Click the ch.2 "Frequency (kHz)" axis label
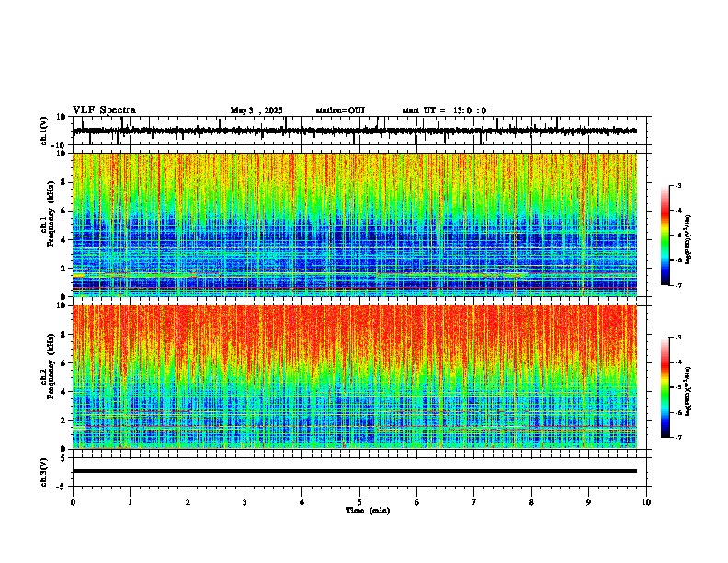728x563 pixels. (x=51, y=366)
